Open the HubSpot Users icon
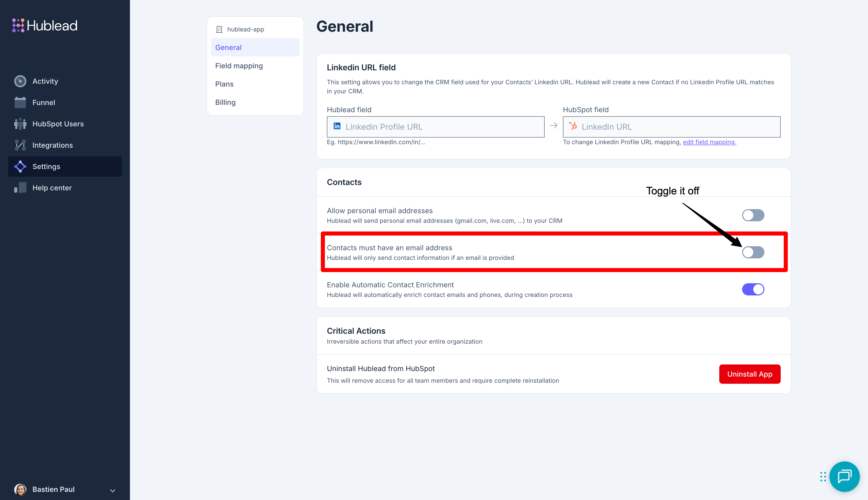The width and height of the screenshot is (868, 500). [x=20, y=124]
